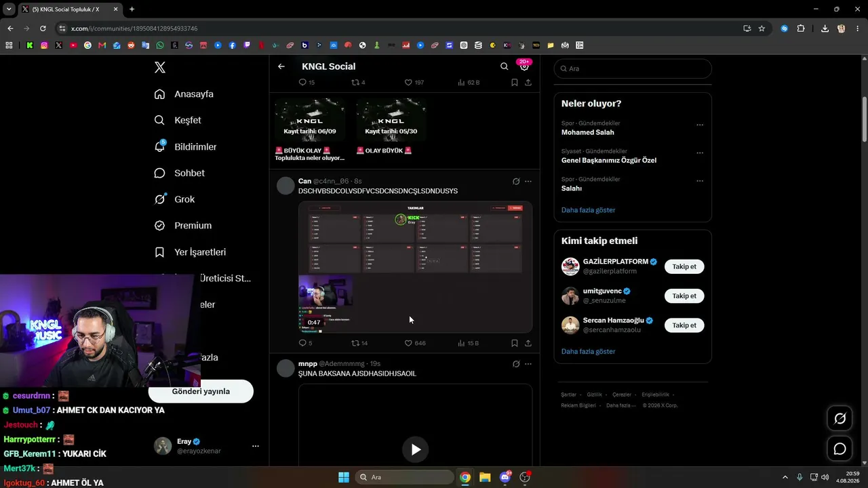Repost Can's post with 14 reposts

359,343
